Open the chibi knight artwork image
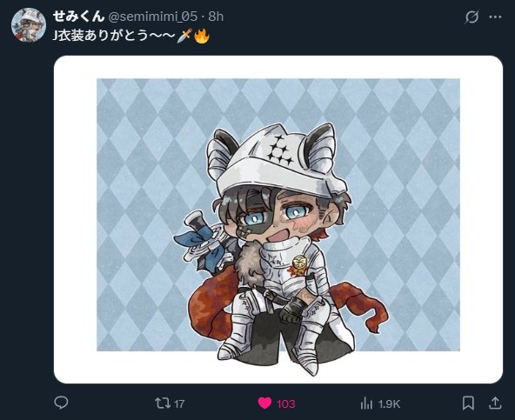The width and height of the screenshot is (515, 420). (278, 219)
